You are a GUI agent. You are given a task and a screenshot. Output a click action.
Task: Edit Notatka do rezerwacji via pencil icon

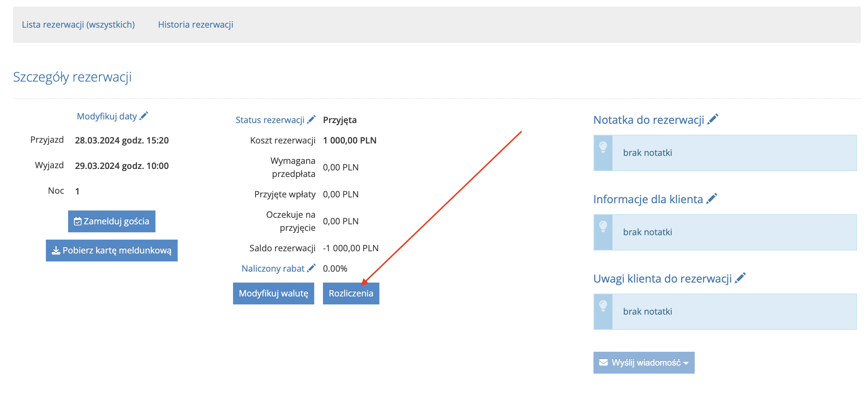click(713, 119)
